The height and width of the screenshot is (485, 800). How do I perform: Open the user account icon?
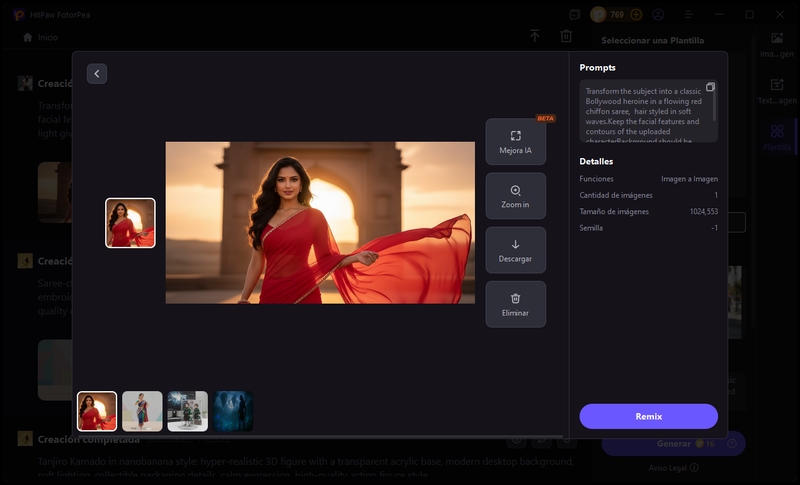658,14
